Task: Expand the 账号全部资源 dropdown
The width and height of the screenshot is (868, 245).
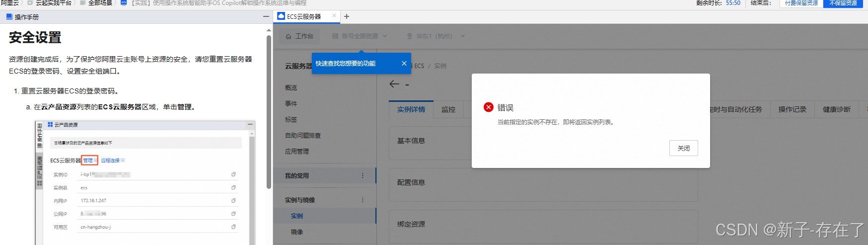Action: click(x=360, y=36)
